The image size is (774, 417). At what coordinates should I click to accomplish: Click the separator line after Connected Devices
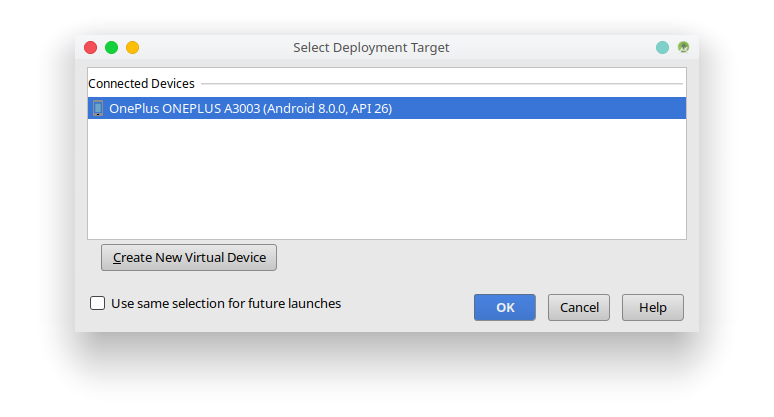click(442, 83)
